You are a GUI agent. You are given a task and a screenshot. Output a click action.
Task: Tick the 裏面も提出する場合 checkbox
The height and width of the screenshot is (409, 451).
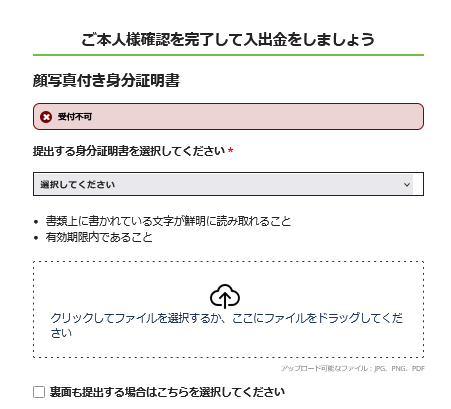39,392
